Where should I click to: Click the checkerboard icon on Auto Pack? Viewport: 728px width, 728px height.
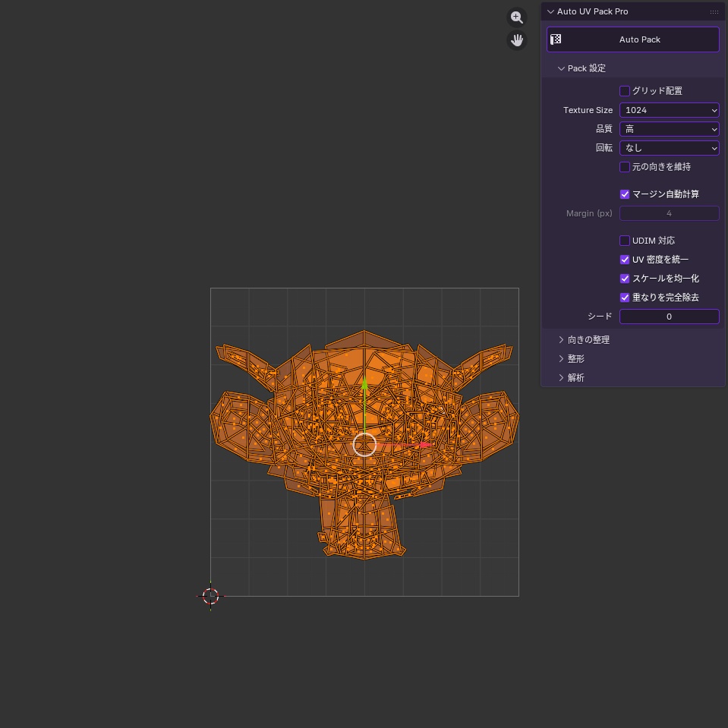click(556, 39)
